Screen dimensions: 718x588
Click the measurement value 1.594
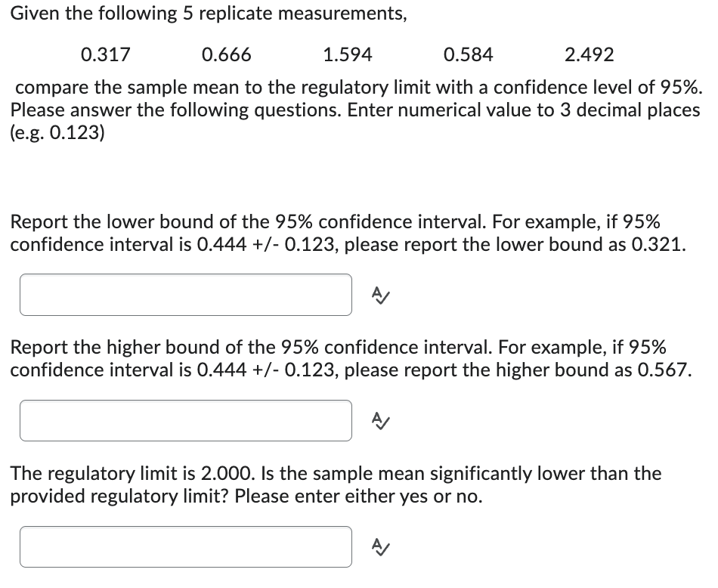point(347,54)
